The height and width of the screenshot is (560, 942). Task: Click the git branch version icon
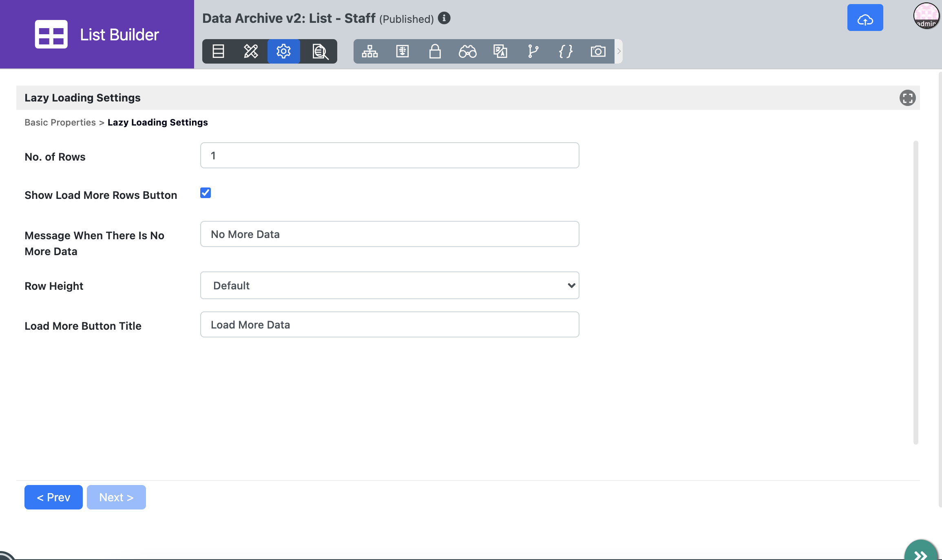coord(533,51)
